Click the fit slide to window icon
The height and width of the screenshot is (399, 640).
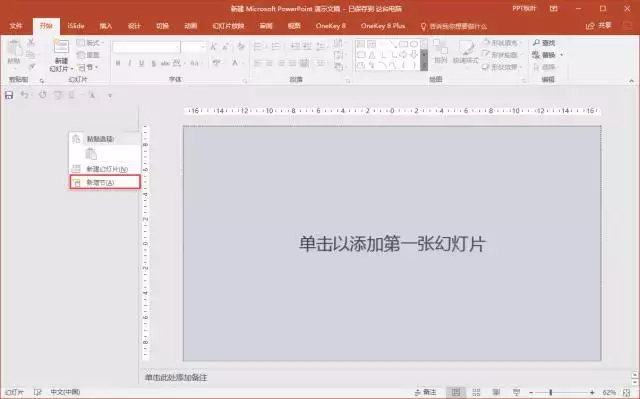click(627, 392)
